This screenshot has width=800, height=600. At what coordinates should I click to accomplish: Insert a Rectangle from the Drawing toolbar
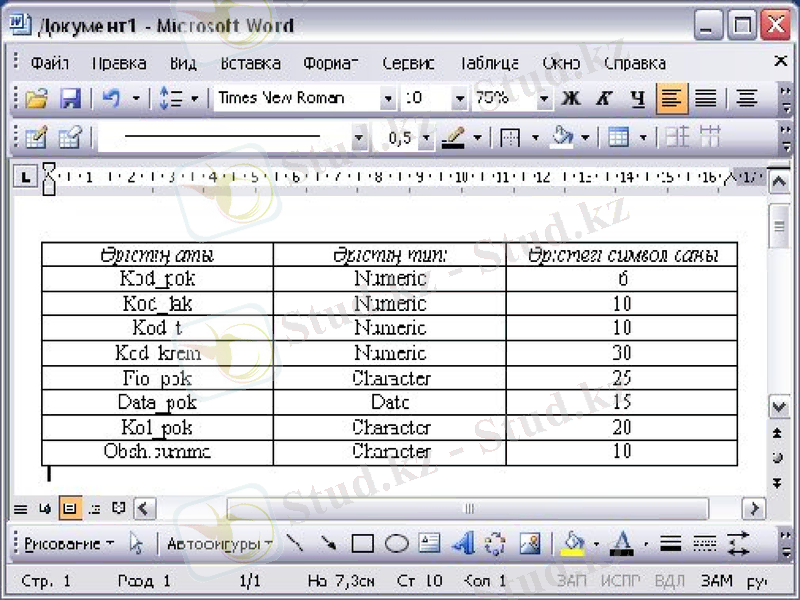[x=364, y=543]
